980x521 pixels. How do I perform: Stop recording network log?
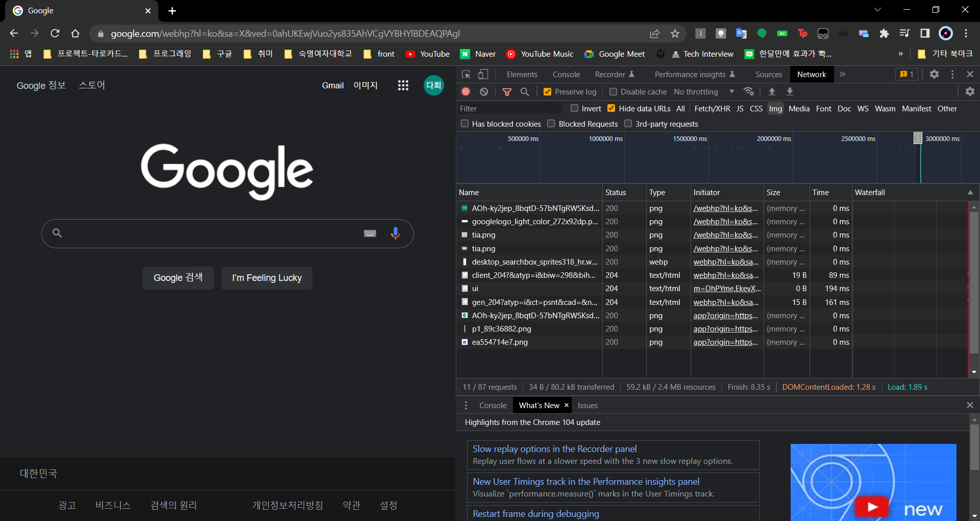[465, 91]
